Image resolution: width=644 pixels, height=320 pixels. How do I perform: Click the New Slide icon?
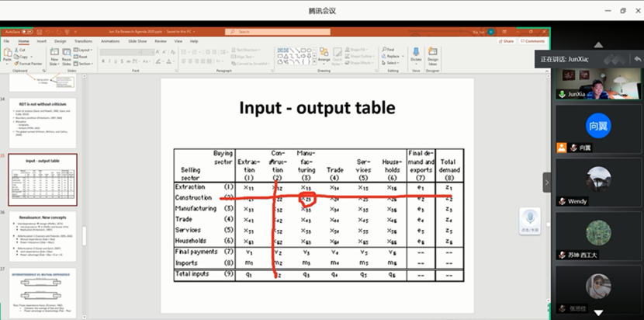click(x=54, y=56)
